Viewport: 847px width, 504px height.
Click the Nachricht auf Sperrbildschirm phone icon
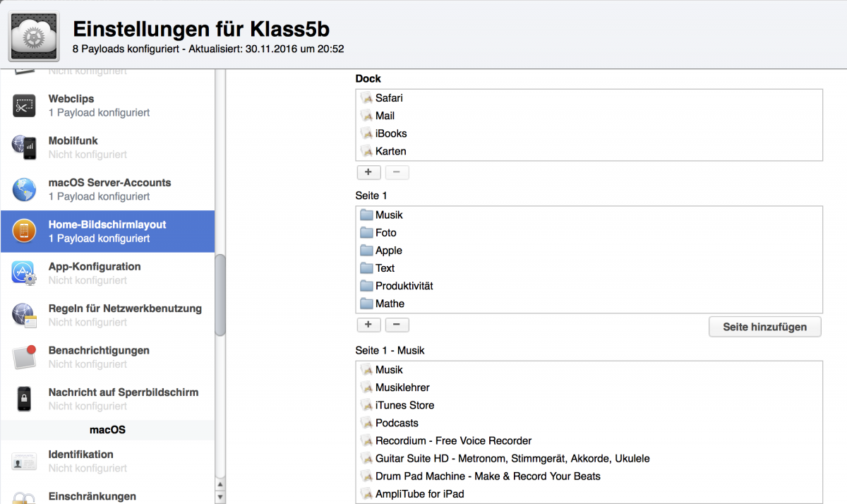pyautogui.click(x=24, y=399)
